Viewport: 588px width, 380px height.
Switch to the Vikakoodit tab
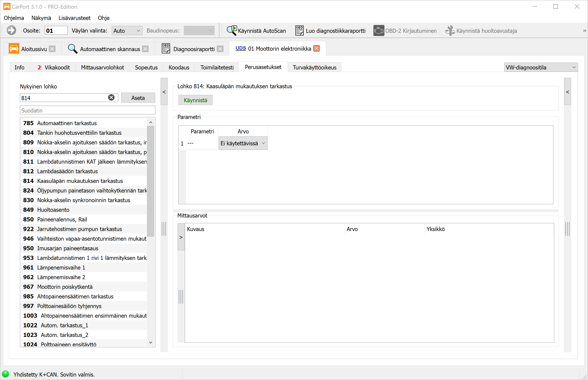[x=54, y=67]
